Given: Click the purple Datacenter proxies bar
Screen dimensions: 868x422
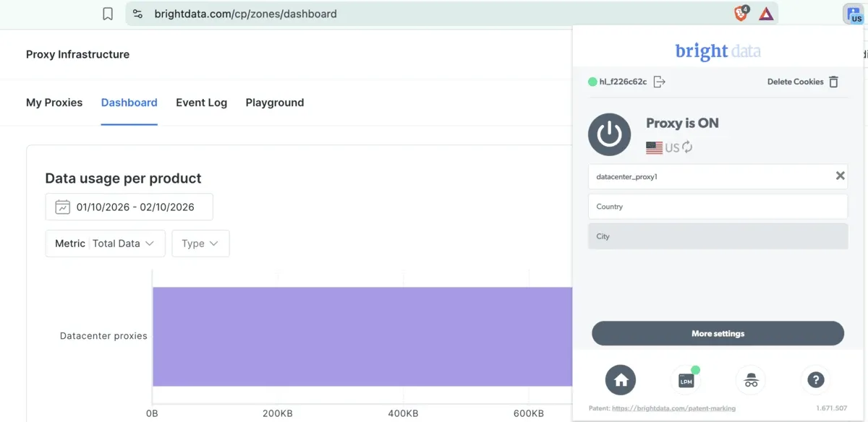Looking at the screenshot, I should pyautogui.click(x=362, y=337).
